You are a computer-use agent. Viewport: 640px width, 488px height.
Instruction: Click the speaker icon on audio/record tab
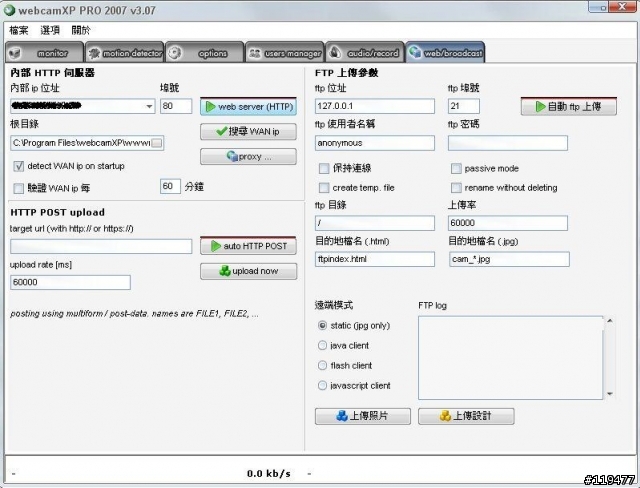click(x=335, y=53)
